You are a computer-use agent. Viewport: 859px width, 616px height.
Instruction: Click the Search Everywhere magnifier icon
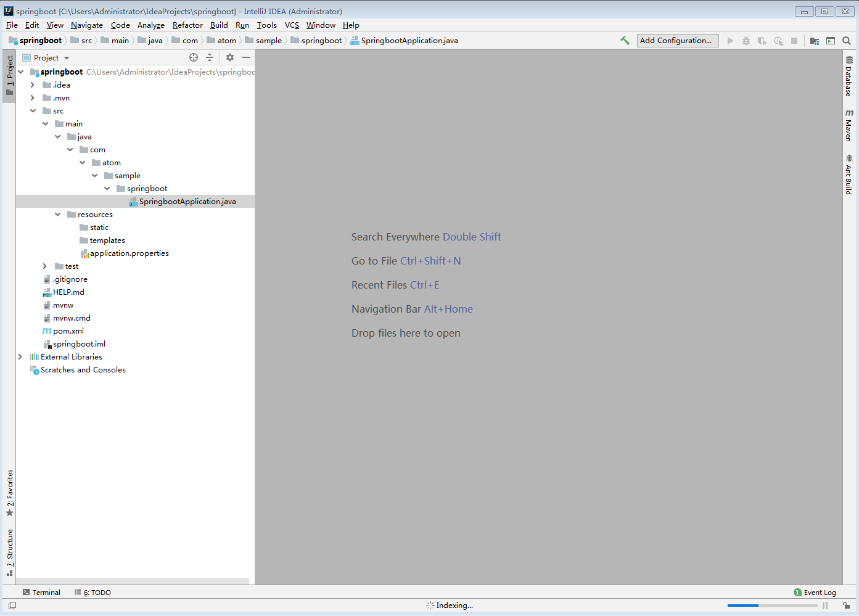[x=847, y=41]
